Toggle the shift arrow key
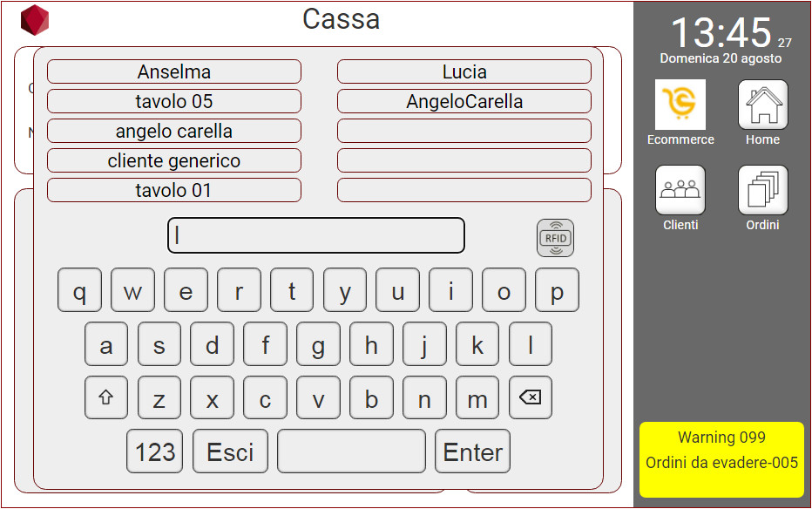Screen dimensions: 812x509 tap(106, 397)
